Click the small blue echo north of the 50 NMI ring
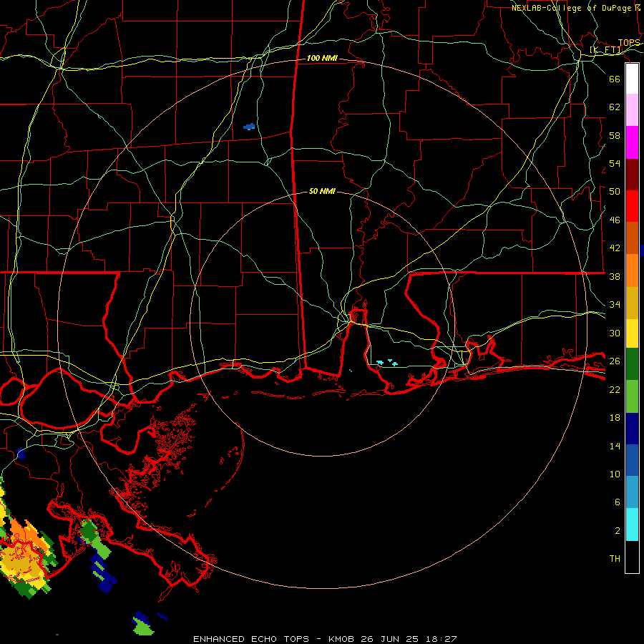The image size is (644, 644). 249,127
